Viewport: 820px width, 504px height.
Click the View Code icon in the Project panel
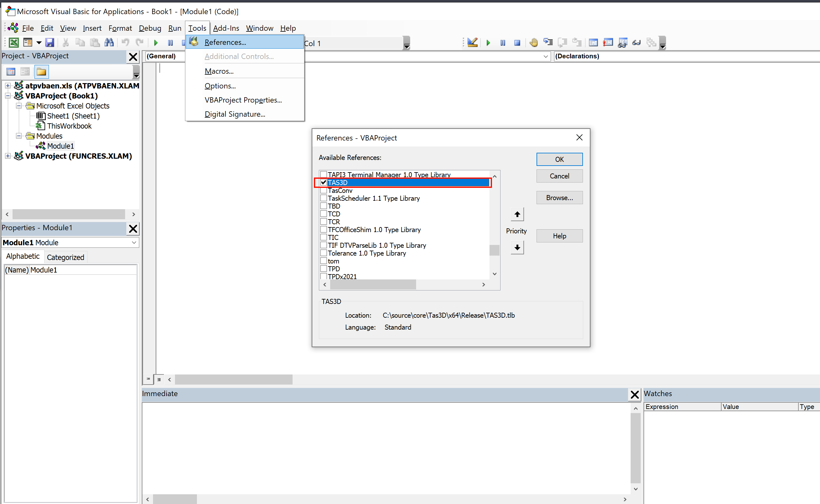point(11,72)
